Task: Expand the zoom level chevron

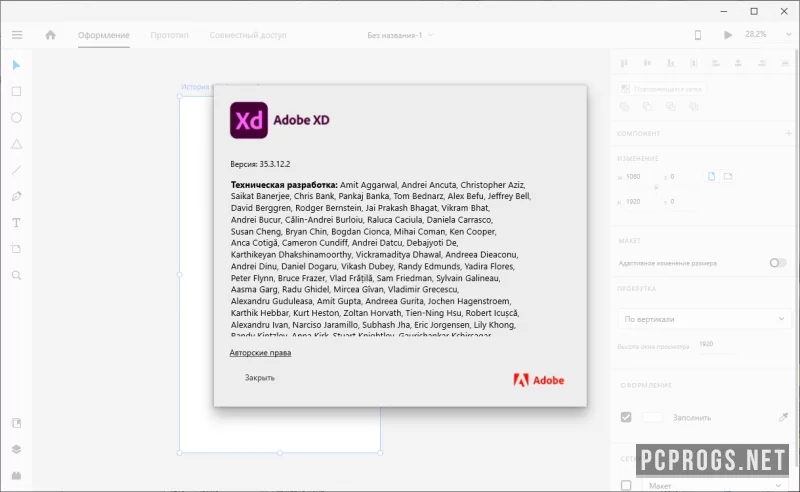Action: pyautogui.click(x=789, y=35)
